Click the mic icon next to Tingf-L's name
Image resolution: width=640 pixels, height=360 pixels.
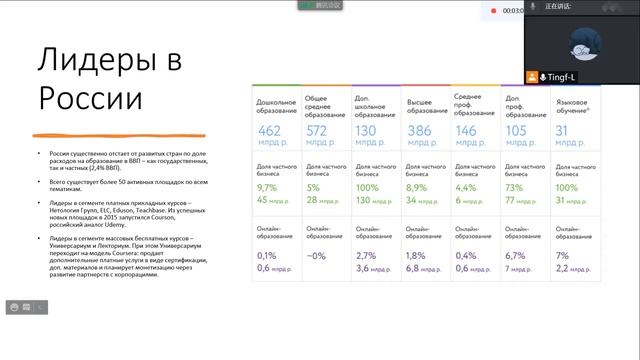[543, 77]
